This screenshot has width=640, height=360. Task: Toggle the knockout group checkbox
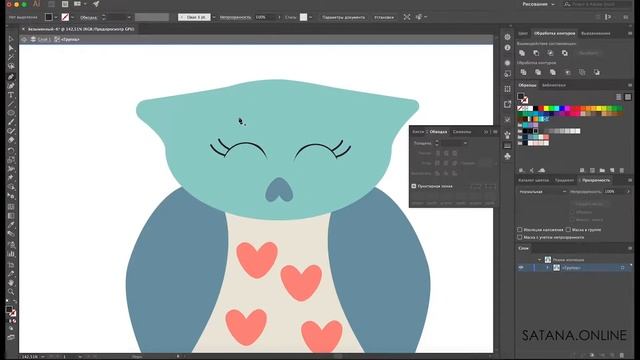pos(568,230)
